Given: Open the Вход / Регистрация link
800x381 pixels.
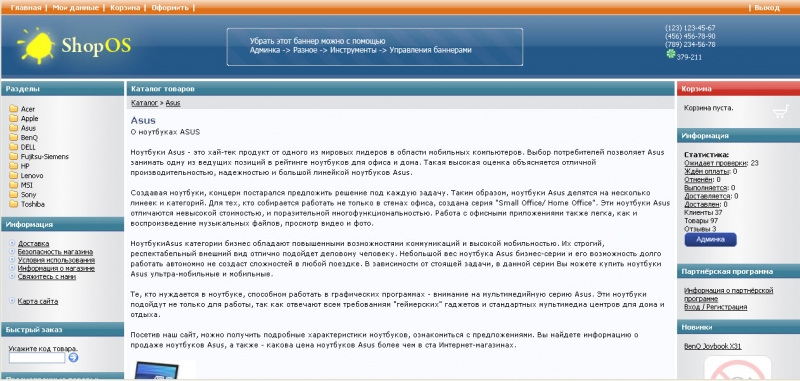Looking at the screenshot, I should click(716, 307).
